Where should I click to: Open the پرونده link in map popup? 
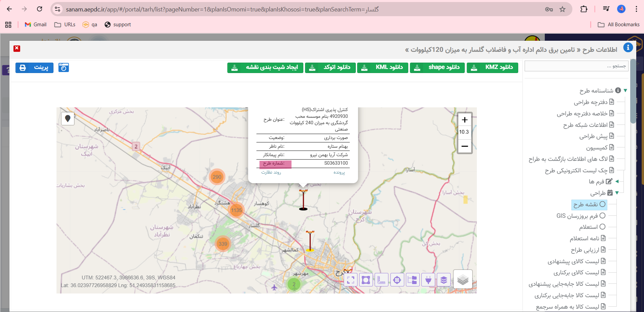[x=339, y=172]
